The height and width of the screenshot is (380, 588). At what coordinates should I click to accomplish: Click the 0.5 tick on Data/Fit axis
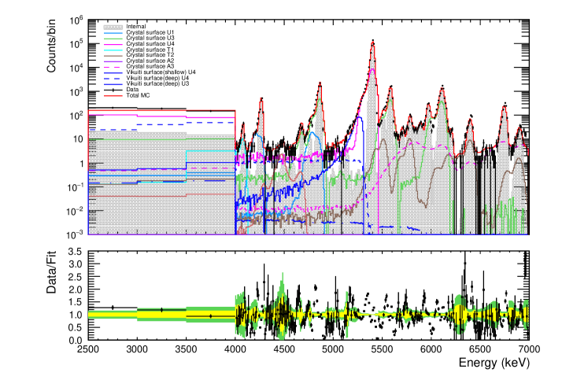[76, 327]
